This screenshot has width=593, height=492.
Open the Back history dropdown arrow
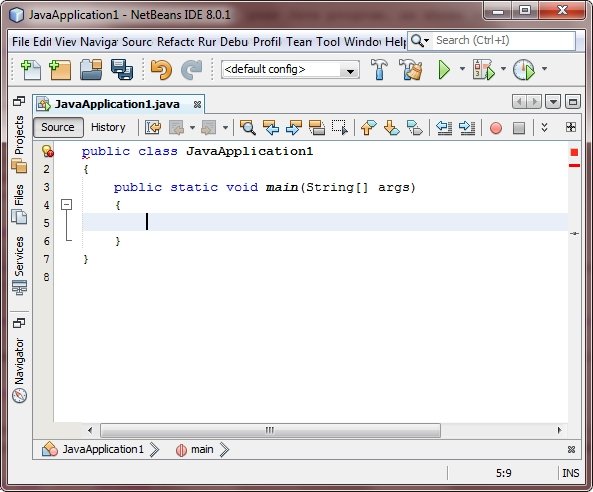pyautogui.click(x=192, y=127)
